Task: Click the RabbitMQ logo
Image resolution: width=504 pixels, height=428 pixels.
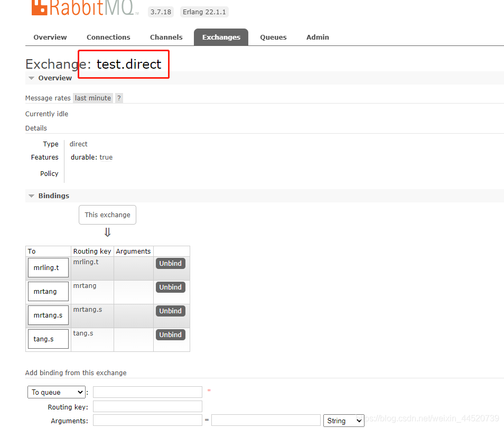Action: [85, 8]
